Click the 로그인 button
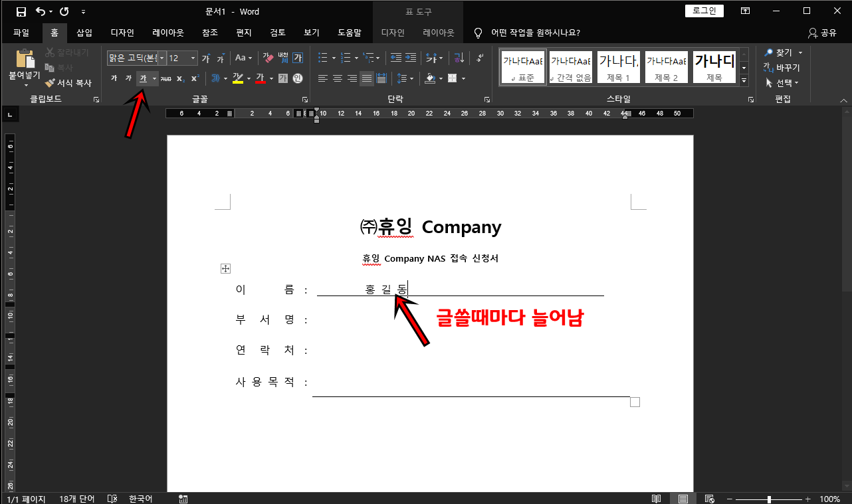 [x=704, y=11]
